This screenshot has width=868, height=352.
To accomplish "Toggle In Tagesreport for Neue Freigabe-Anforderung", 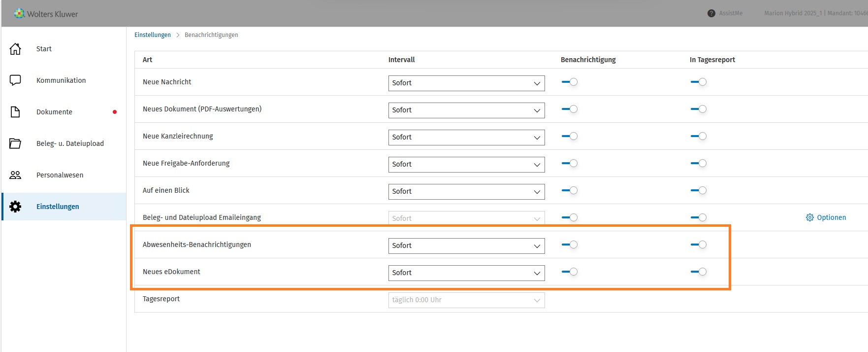I will click(x=699, y=163).
